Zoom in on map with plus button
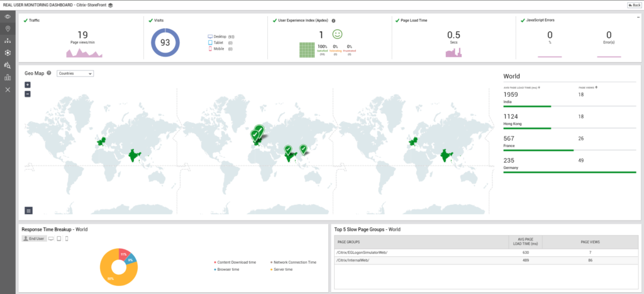Image resolution: width=644 pixels, height=294 pixels. click(x=28, y=85)
